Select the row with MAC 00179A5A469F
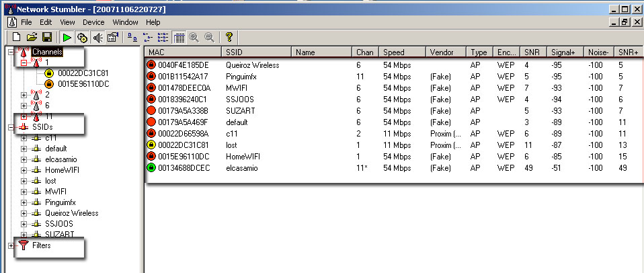644x273 pixels. coord(394,122)
